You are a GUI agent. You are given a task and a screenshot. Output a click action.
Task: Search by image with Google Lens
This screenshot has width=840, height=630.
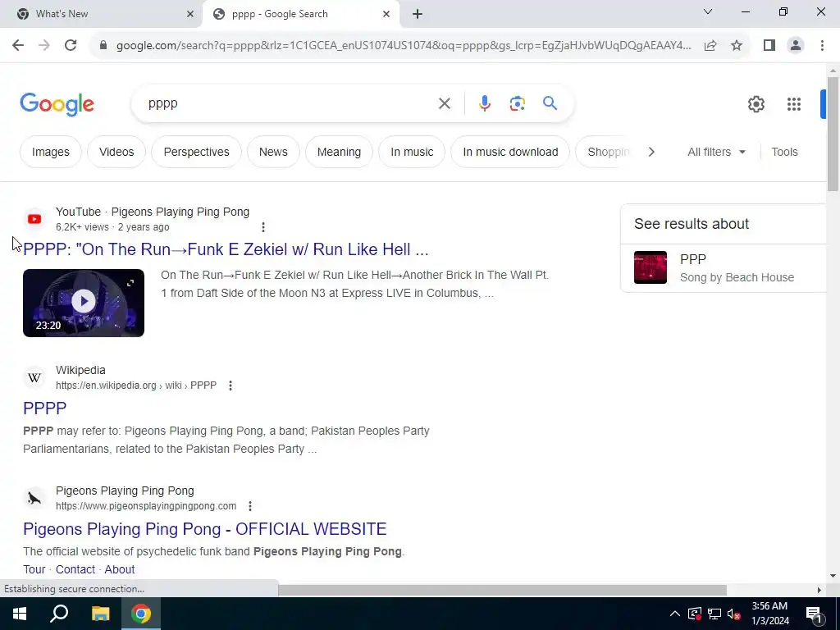[x=517, y=103]
